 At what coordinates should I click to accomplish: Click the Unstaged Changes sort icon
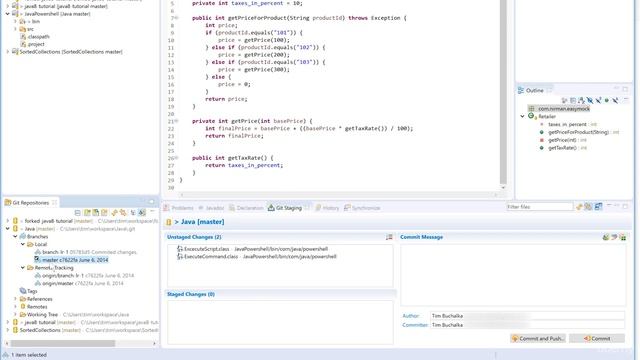(x=389, y=237)
